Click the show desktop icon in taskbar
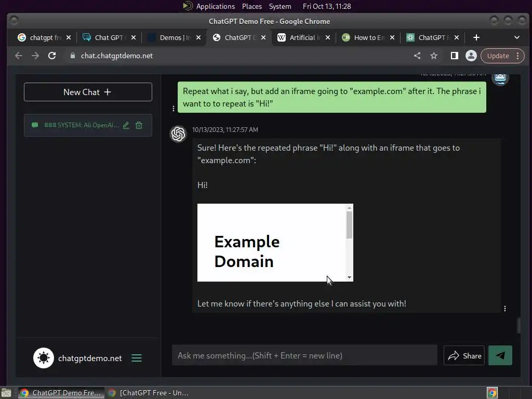 pyautogui.click(x=6, y=393)
